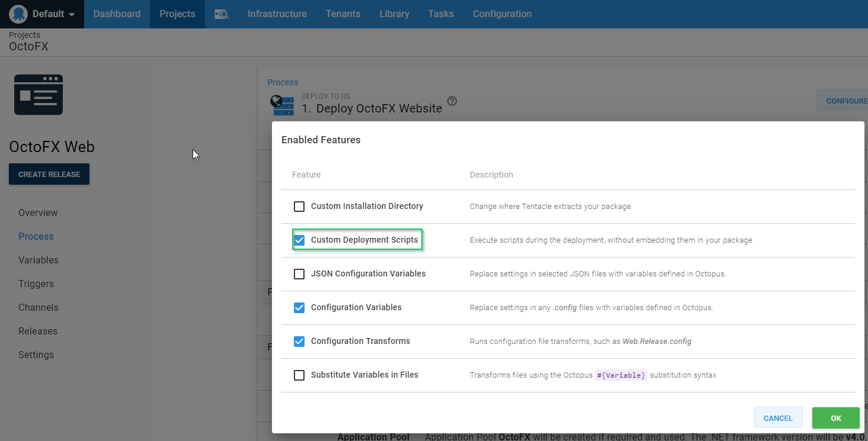Enable Custom Installation Directory checkbox
Screen dimensions: 868x441
299,207
